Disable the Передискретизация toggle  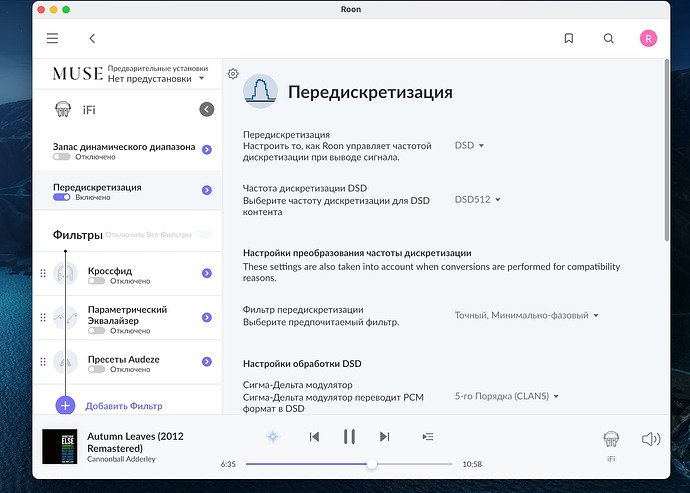point(62,197)
